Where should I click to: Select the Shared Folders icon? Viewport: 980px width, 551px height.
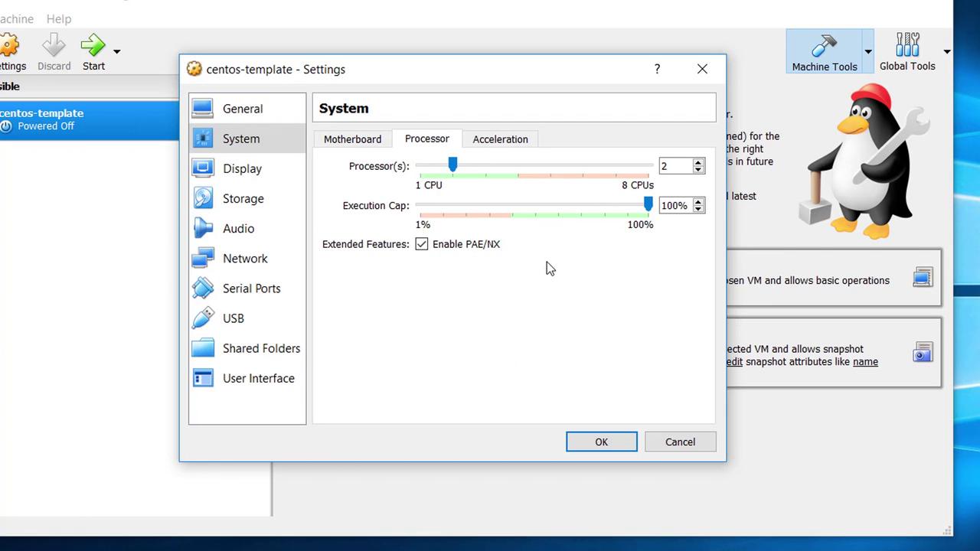point(203,348)
